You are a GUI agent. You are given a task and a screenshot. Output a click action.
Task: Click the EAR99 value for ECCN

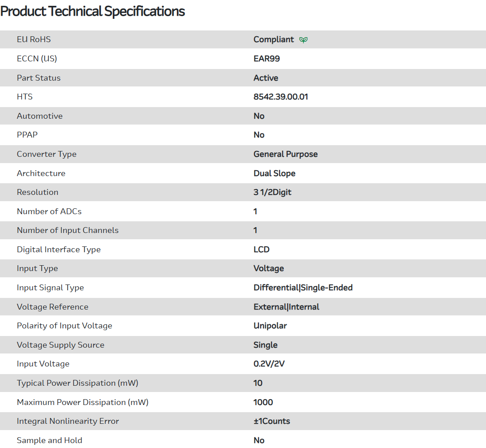[267, 59]
